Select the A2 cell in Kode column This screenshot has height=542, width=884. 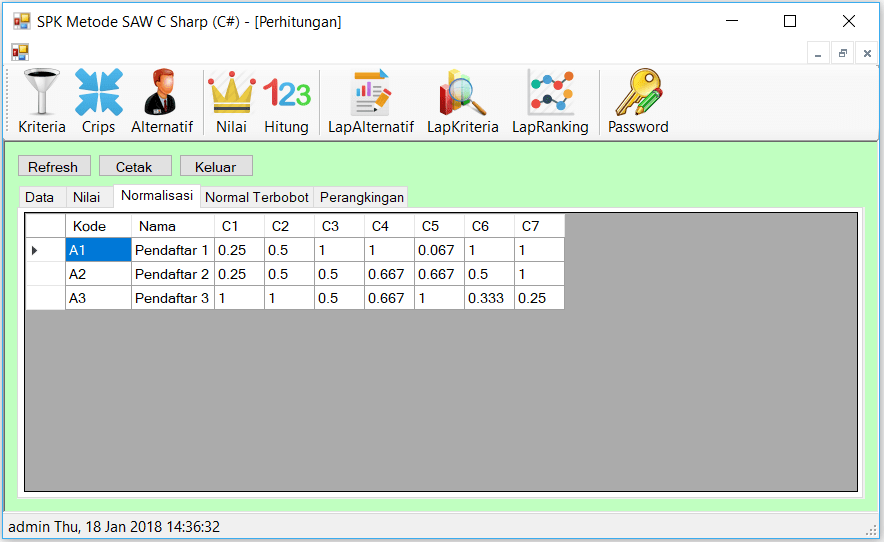[x=98, y=274]
